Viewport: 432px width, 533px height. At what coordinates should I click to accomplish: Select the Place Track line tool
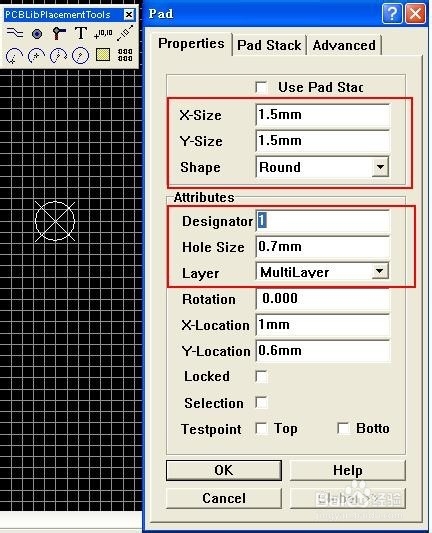(x=15, y=33)
